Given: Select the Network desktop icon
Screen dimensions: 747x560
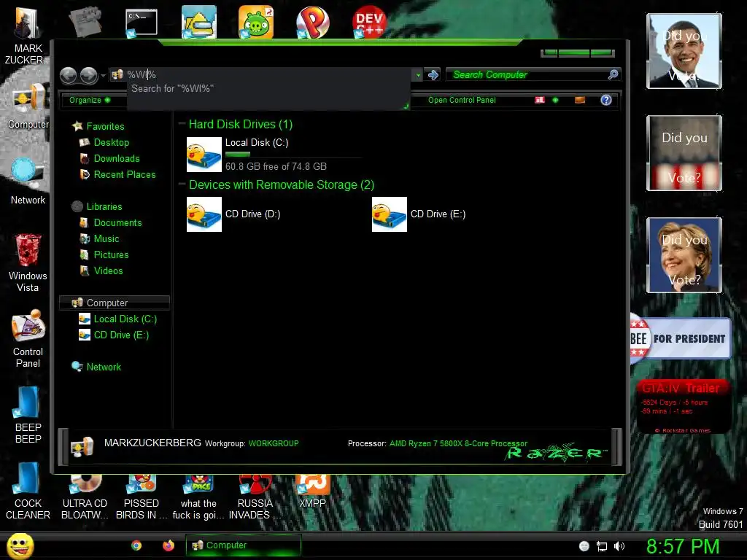Looking at the screenshot, I should [28, 182].
